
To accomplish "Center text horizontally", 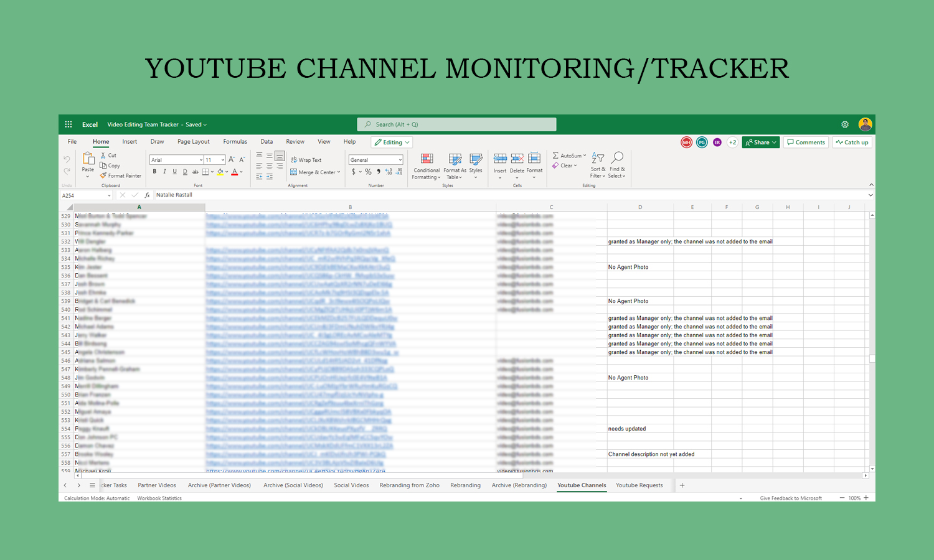I will pyautogui.click(x=270, y=166).
